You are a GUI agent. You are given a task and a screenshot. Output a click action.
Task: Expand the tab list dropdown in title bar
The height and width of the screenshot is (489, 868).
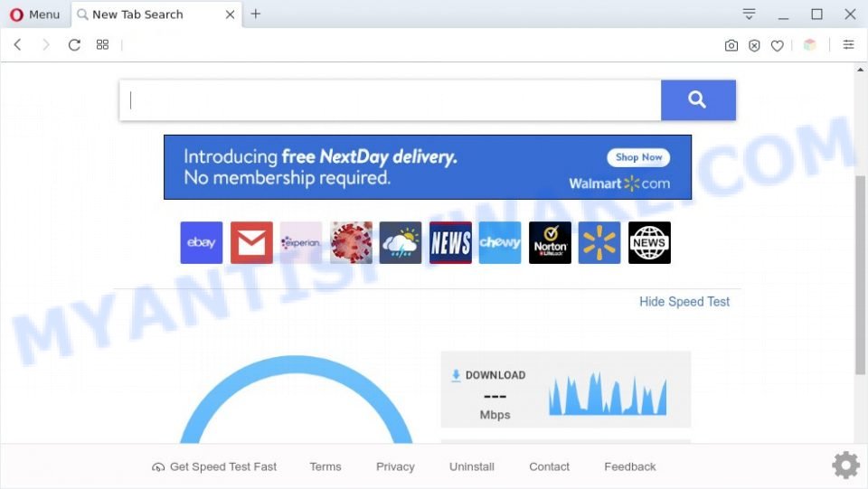tap(749, 14)
